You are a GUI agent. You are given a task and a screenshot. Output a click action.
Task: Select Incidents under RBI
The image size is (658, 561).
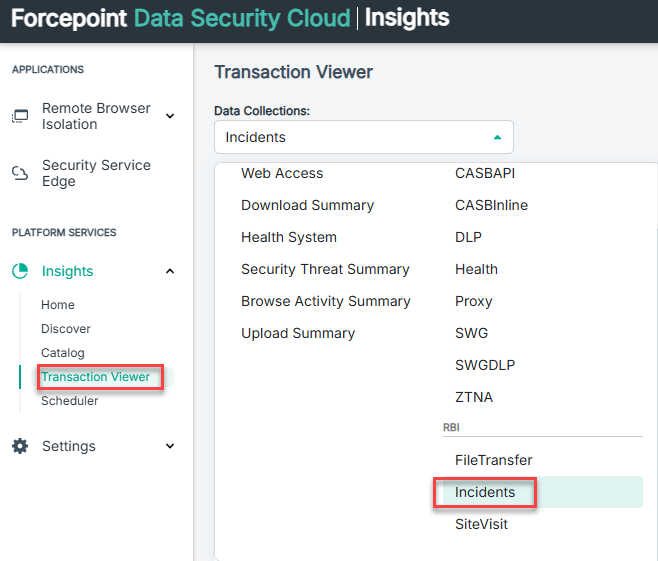[x=485, y=492]
